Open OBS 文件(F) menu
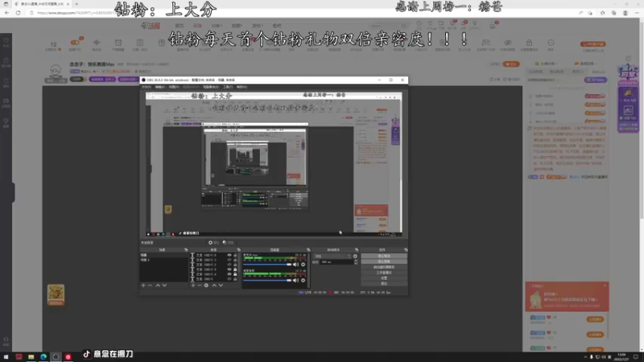644x362 pixels. pyautogui.click(x=147, y=87)
